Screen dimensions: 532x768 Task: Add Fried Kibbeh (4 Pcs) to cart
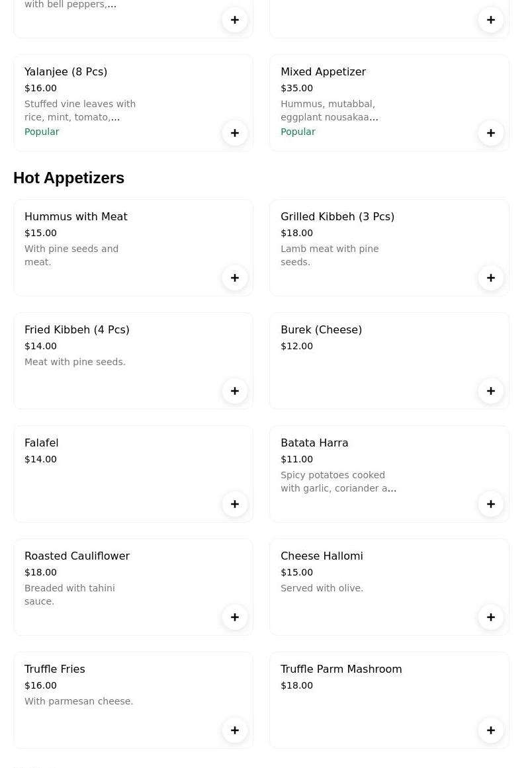click(235, 391)
